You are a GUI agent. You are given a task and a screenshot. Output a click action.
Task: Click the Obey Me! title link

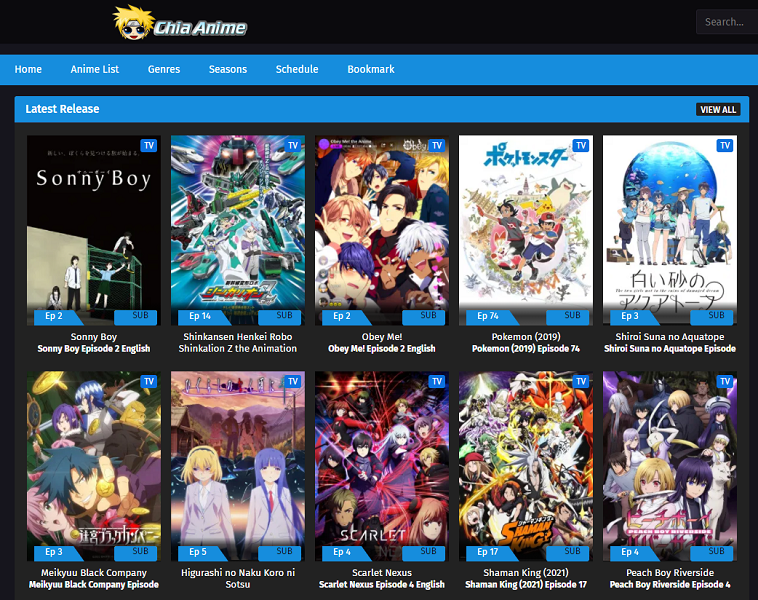click(x=382, y=337)
